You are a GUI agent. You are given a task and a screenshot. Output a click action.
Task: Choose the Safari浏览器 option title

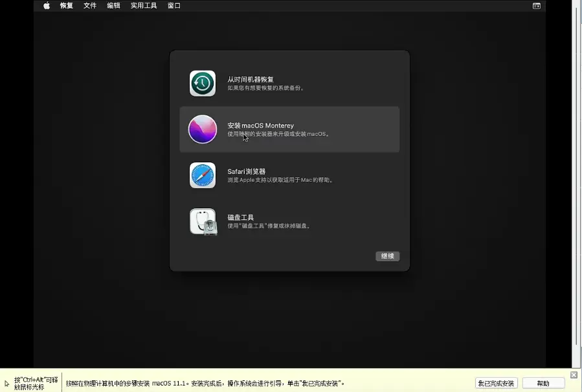(247, 171)
